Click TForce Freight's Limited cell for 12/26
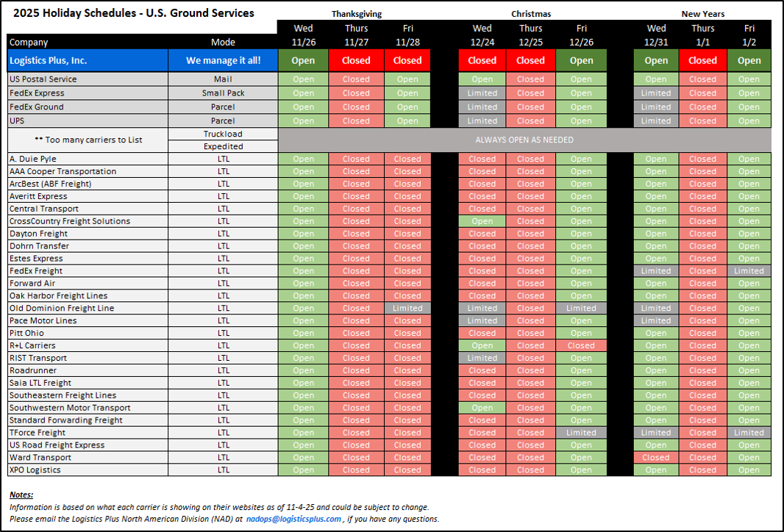 (580, 433)
